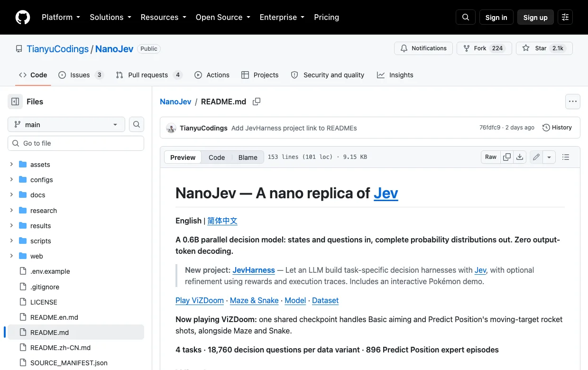588x370 pixels.
Task: Click the research folder icon
Action: [x=23, y=210]
